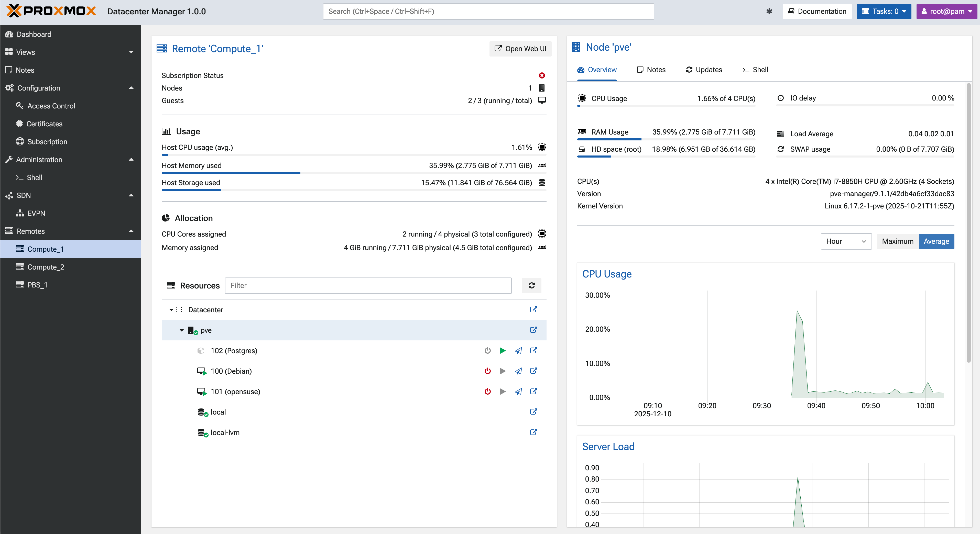Open the Hour timeframe dropdown
The height and width of the screenshot is (534, 980).
click(846, 241)
